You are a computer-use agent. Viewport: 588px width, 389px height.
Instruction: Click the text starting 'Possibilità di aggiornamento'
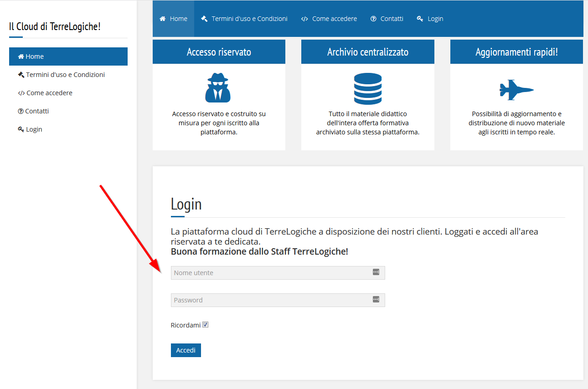[516, 123]
